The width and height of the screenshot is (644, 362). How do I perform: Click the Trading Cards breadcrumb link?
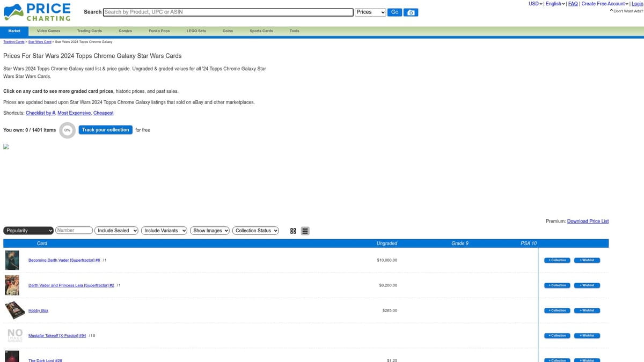pos(14,42)
